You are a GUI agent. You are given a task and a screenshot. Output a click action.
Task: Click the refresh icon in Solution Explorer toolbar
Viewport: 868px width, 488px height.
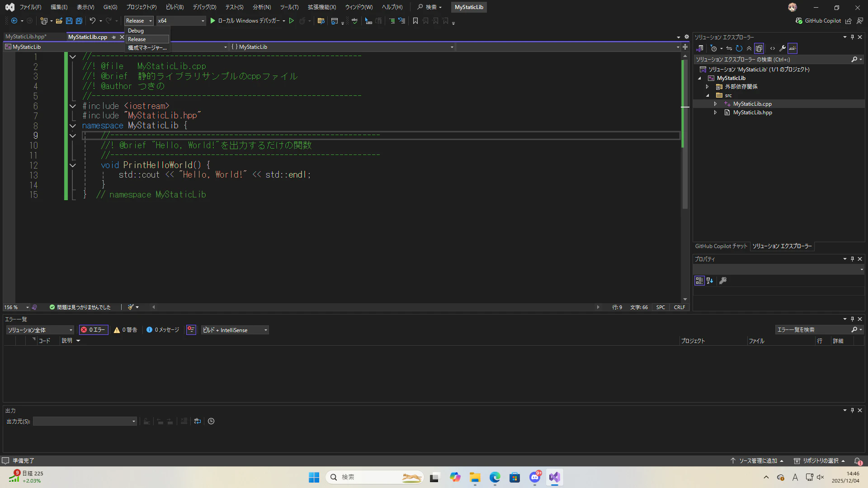739,48
